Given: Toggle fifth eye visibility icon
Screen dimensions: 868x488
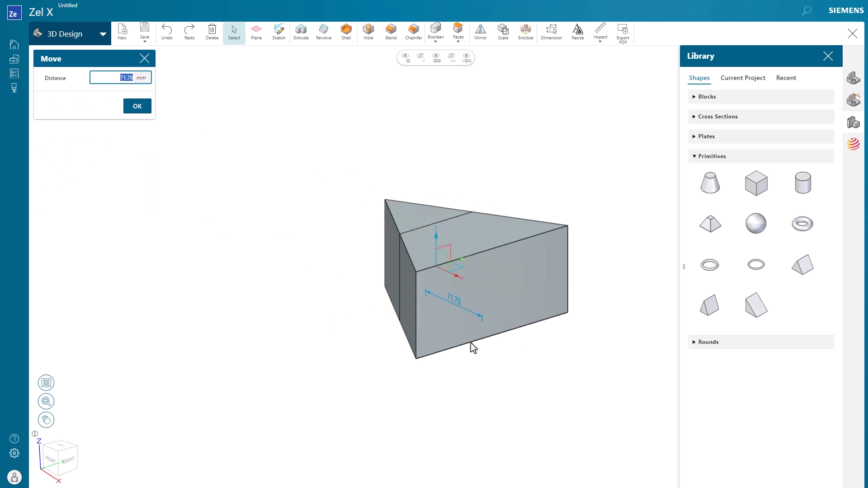Looking at the screenshot, I should coord(467,57).
